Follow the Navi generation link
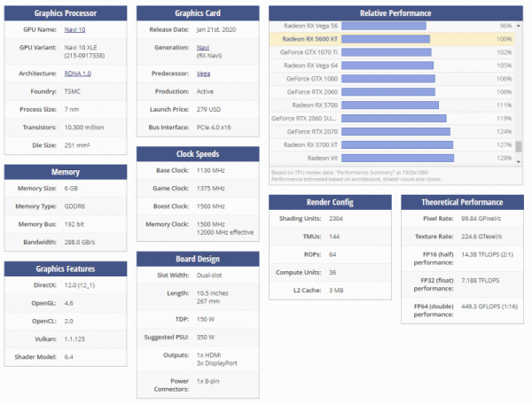Viewport: 532px width, 404px height. [x=203, y=47]
